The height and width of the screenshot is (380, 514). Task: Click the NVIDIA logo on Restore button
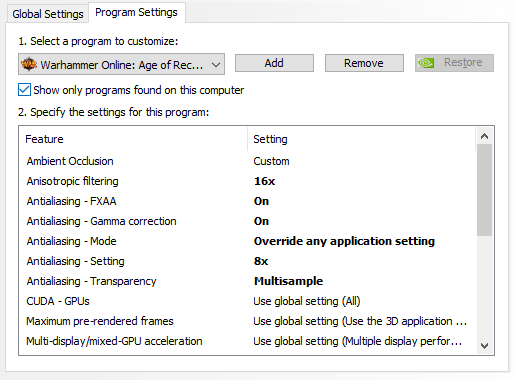click(x=426, y=63)
